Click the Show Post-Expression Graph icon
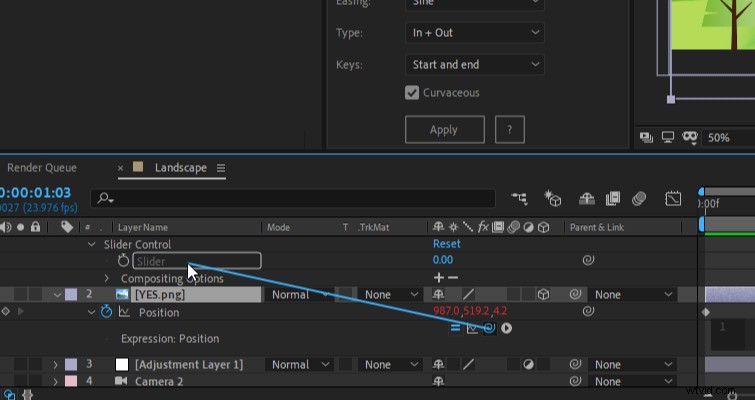The width and height of the screenshot is (755, 400). tap(472, 328)
